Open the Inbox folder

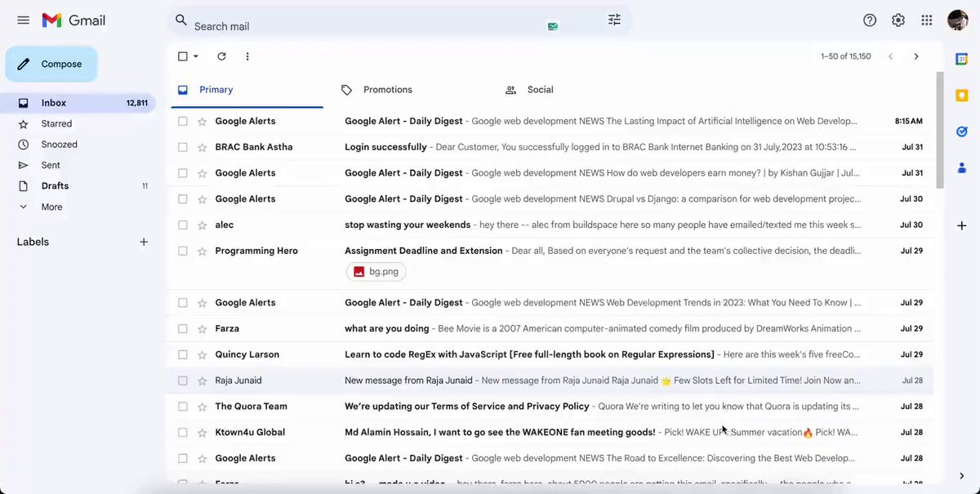(x=78, y=103)
